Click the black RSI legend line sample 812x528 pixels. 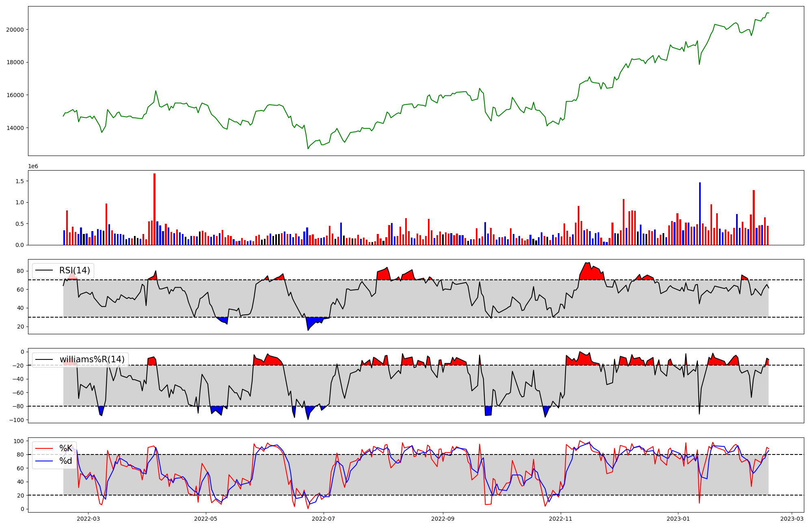tap(44, 270)
